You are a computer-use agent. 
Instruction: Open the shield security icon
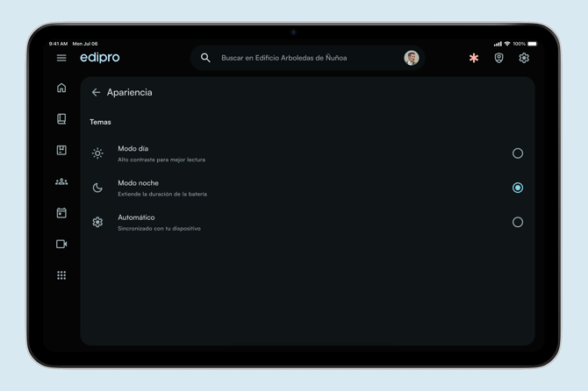498,58
